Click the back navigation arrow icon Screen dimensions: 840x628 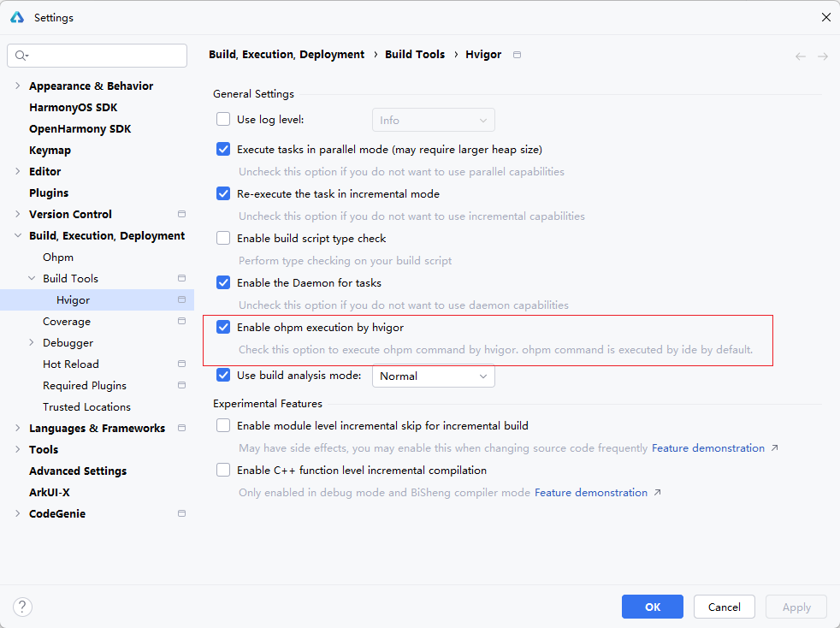click(x=801, y=56)
